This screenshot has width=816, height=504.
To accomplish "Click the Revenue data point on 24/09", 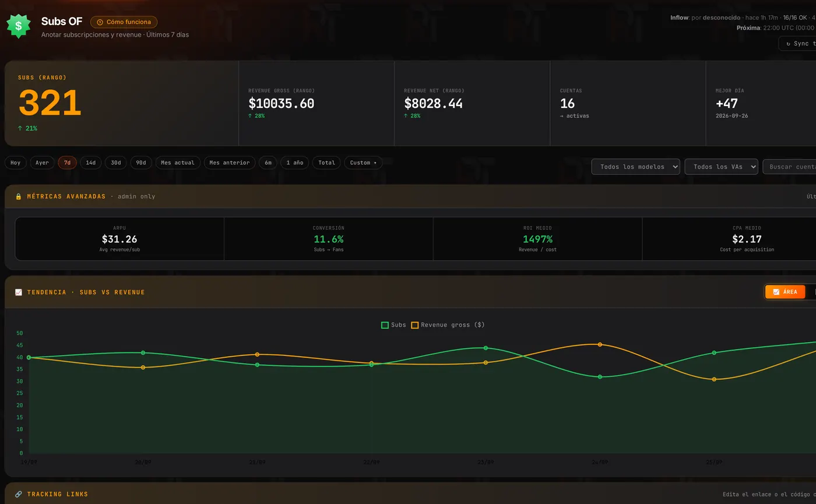I will tap(600, 344).
